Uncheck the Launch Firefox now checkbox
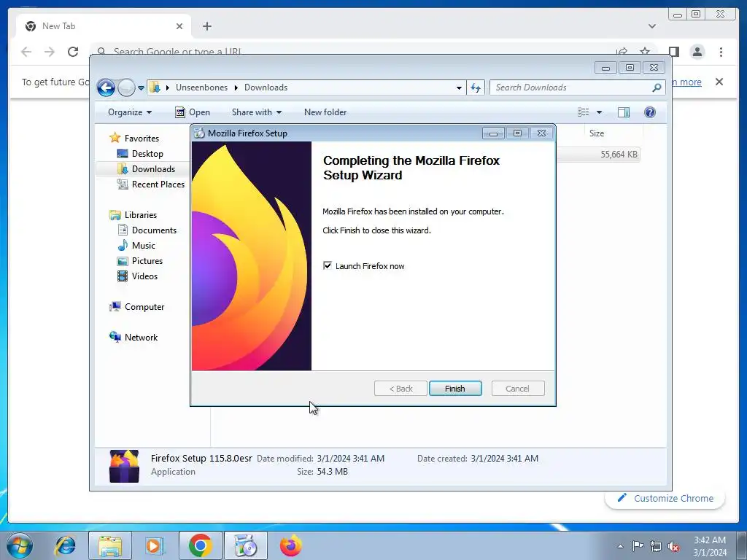 tap(328, 265)
